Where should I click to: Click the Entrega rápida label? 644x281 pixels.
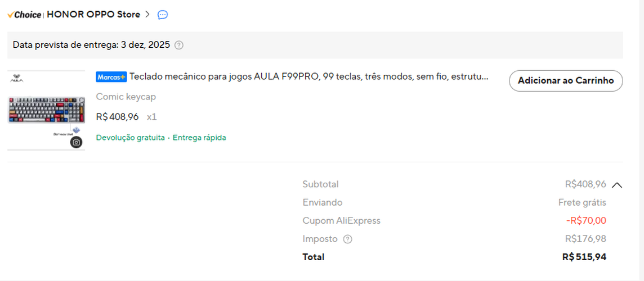pos(199,138)
